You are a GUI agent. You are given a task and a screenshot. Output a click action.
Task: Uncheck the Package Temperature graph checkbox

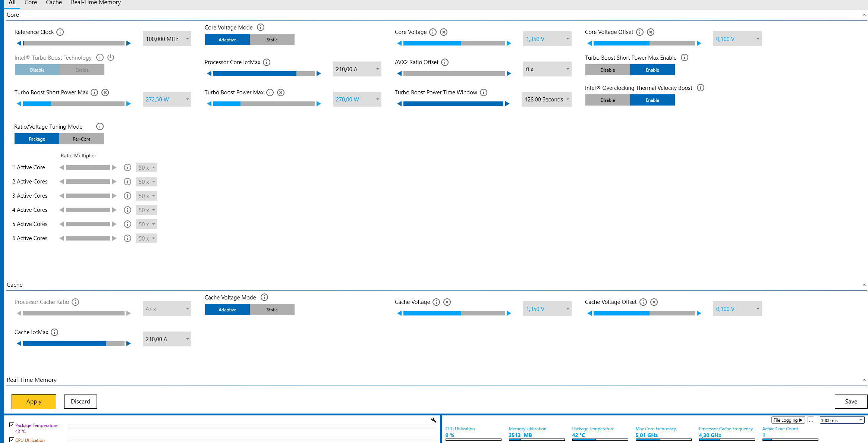point(12,425)
